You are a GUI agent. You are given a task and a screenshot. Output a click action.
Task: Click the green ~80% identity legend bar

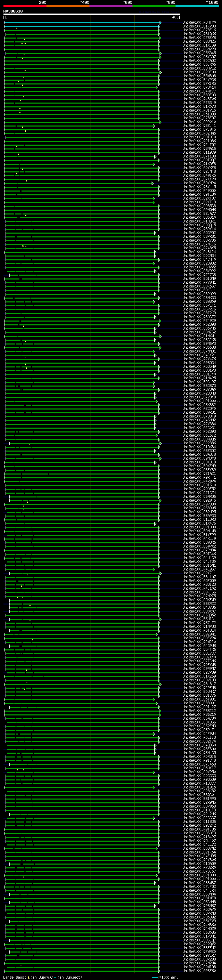(154, 6)
